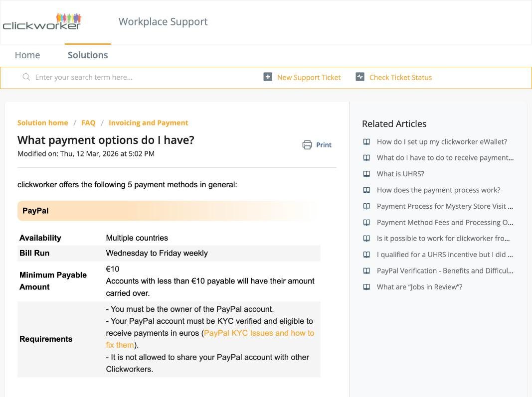Click book icon beside 'PayPal Verification - Benefits'
The image size is (532, 397).
coord(367,271)
